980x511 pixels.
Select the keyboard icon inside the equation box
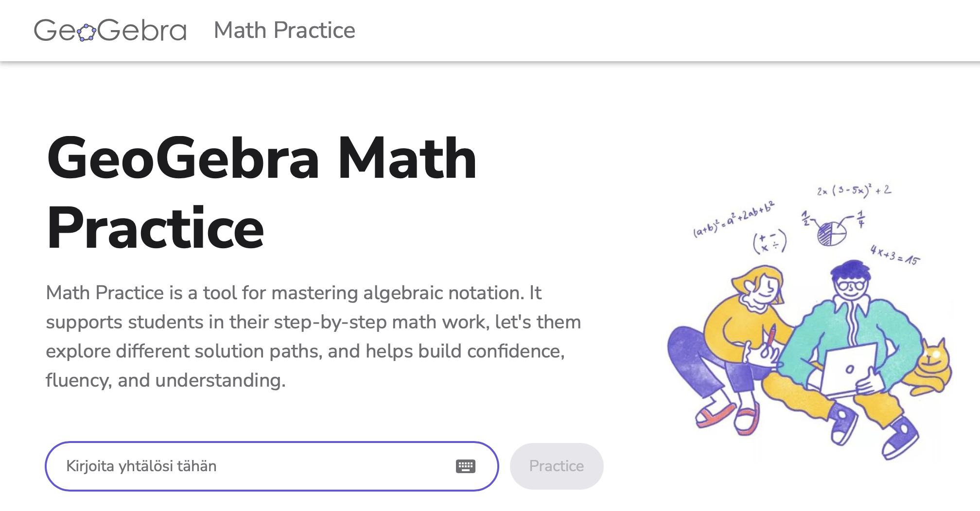click(x=465, y=465)
